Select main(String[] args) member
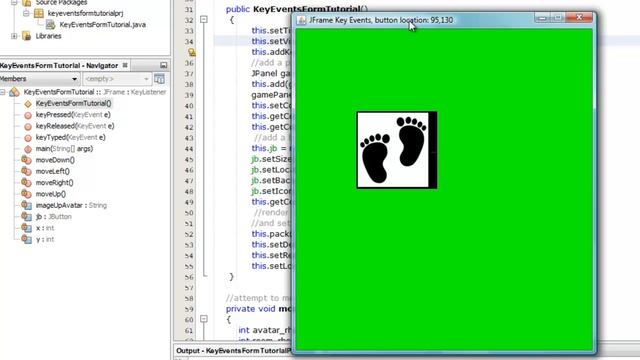Image resolution: width=640 pixels, height=360 pixels. (64, 149)
